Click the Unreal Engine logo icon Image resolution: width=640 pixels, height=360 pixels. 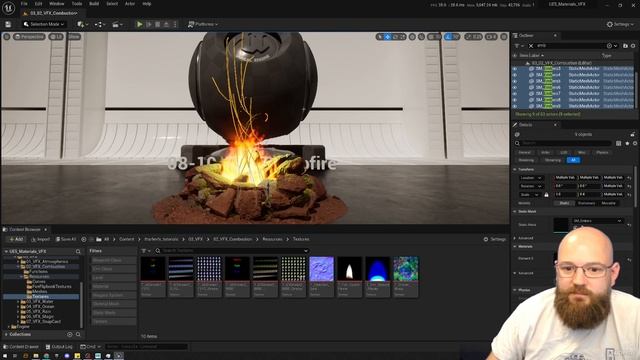point(8,7)
